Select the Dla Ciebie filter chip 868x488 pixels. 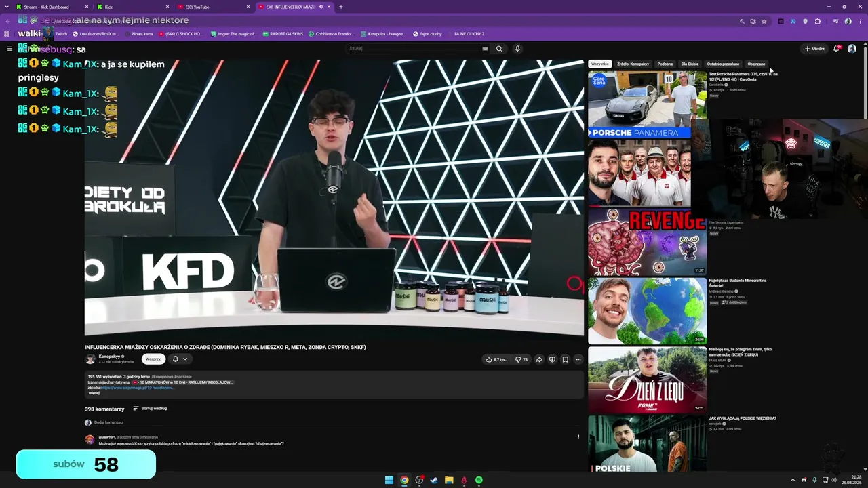[690, 64]
